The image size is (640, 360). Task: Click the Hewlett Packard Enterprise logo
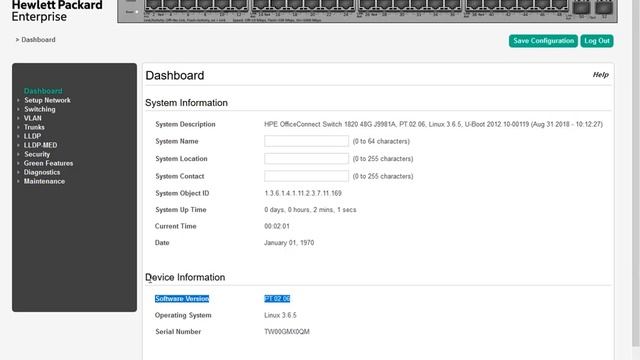[x=57, y=11]
